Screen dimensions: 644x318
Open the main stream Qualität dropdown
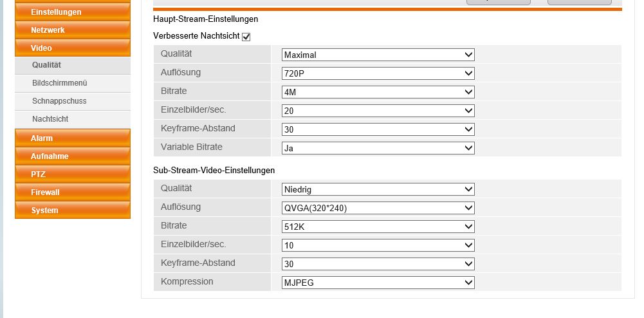click(378, 55)
